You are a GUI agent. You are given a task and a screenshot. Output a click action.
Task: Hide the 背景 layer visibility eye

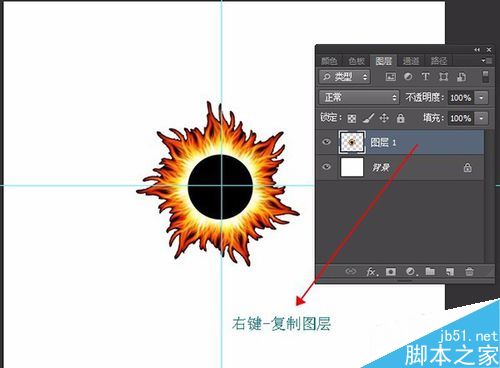pos(326,166)
